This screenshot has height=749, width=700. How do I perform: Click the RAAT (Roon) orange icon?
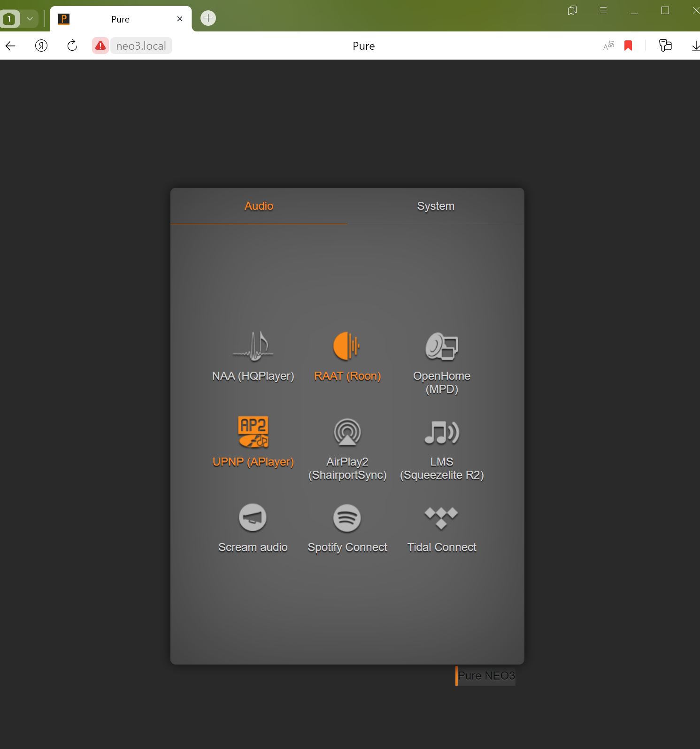pos(347,346)
